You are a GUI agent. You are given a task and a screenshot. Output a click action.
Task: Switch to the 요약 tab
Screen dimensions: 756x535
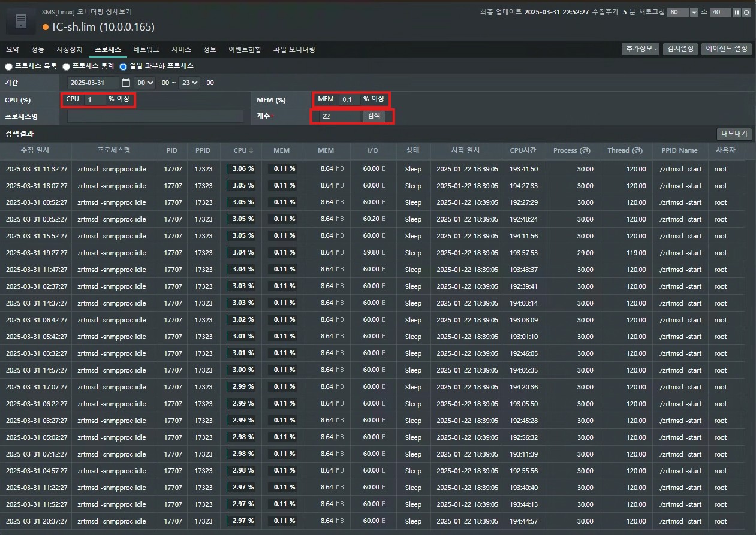[13, 49]
